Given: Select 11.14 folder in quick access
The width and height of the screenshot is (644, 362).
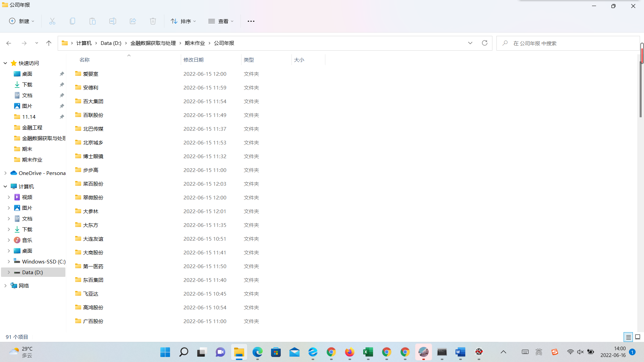Looking at the screenshot, I should coord(29,117).
